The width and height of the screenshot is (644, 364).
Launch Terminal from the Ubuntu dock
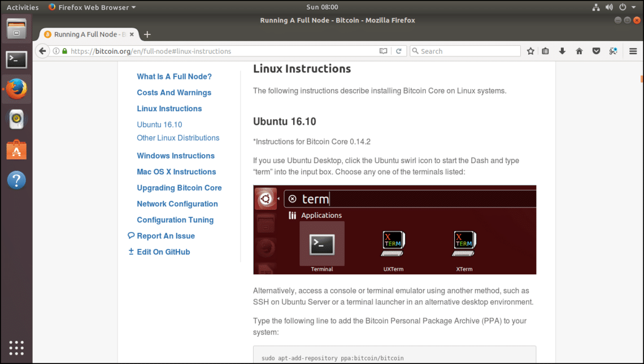tap(16, 59)
